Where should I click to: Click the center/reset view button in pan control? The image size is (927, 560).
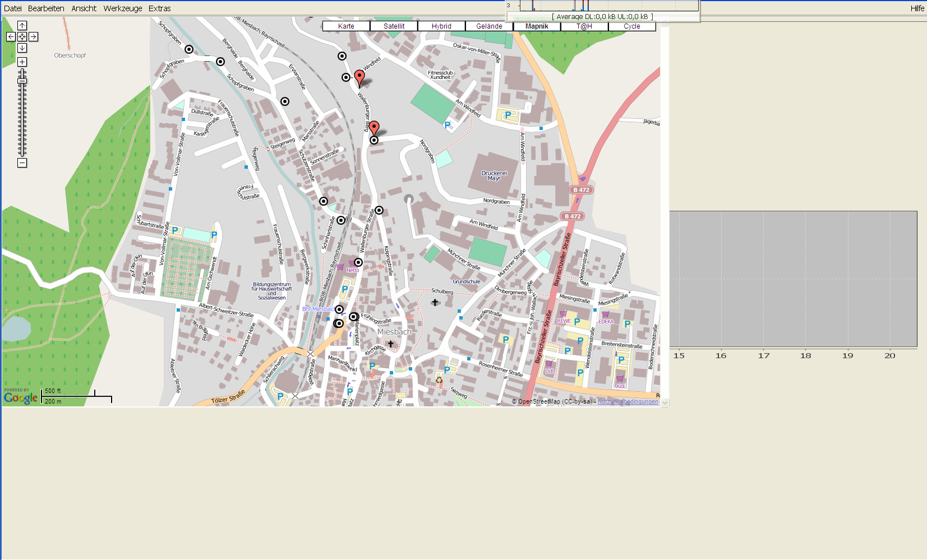pyautogui.click(x=22, y=36)
